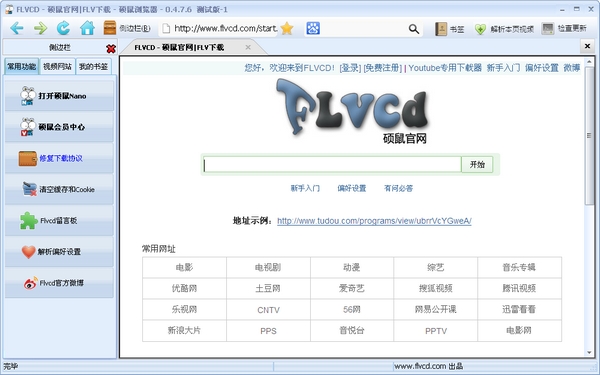This screenshot has width=600, height=375.
Task: Open Flvcd留言板 sidebar item
Action: [59, 220]
